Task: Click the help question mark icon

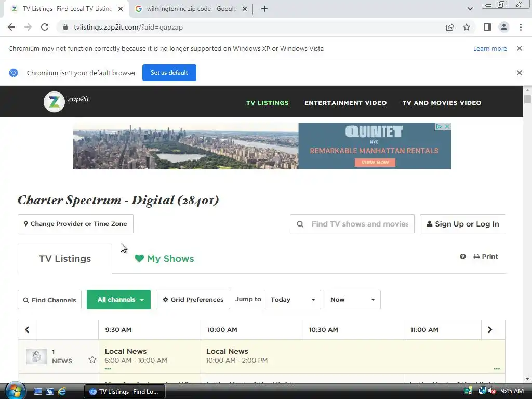Action: point(463,257)
